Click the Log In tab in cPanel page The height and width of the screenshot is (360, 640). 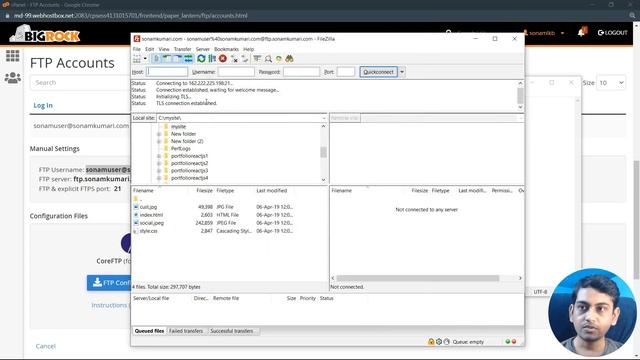click(43, 105)
